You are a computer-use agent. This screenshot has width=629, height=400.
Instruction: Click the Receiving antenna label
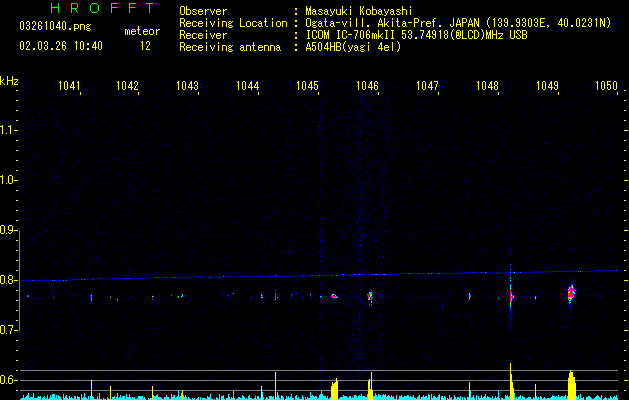(x=230, y=47)
